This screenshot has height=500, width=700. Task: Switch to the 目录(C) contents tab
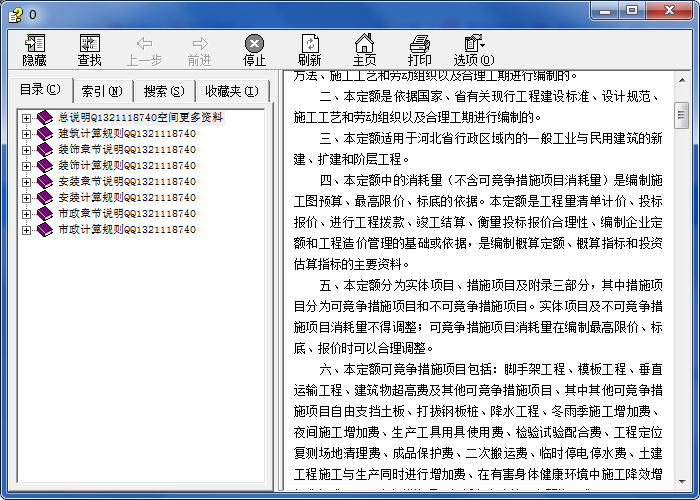[41, 90]
